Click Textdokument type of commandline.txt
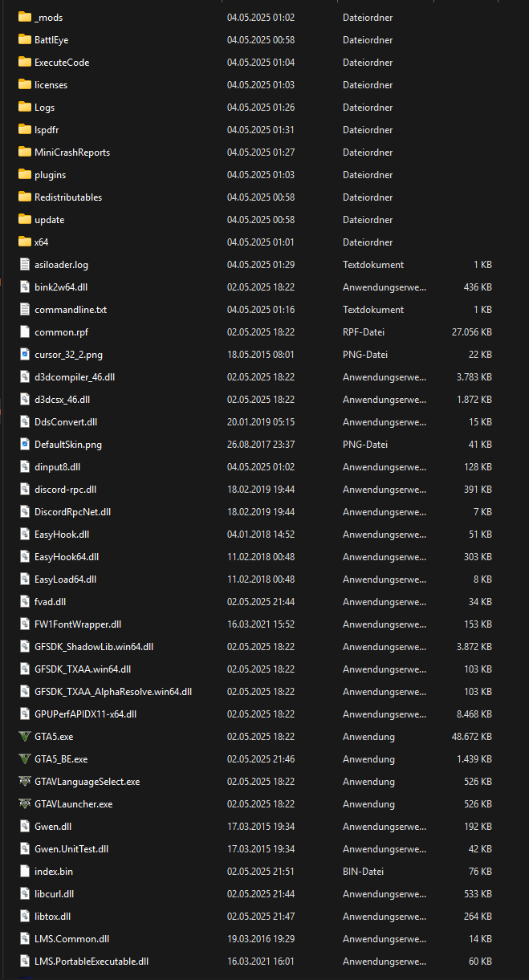The width and height of the screenshot is (529, 980). (x=373, y=309)
